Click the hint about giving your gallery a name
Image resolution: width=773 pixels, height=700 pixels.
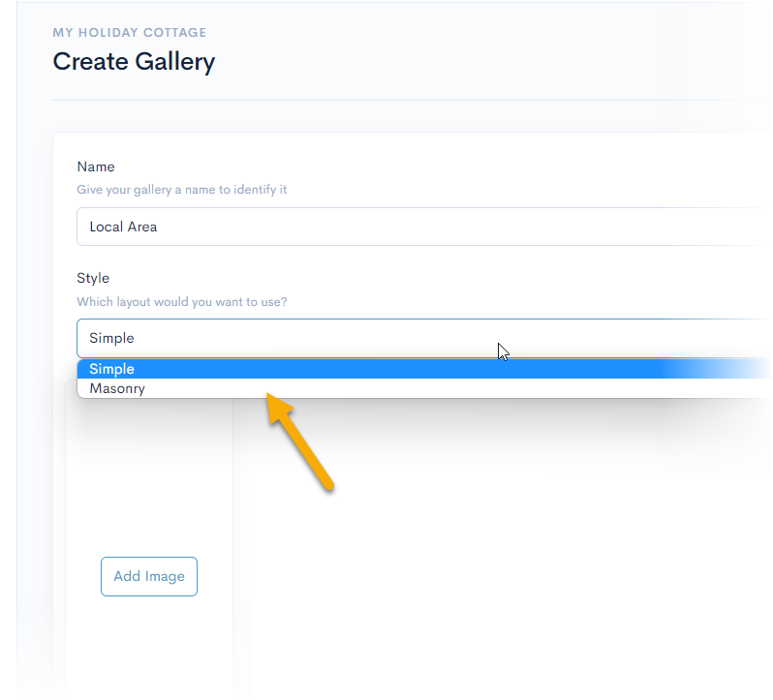[x=182, y=190]
